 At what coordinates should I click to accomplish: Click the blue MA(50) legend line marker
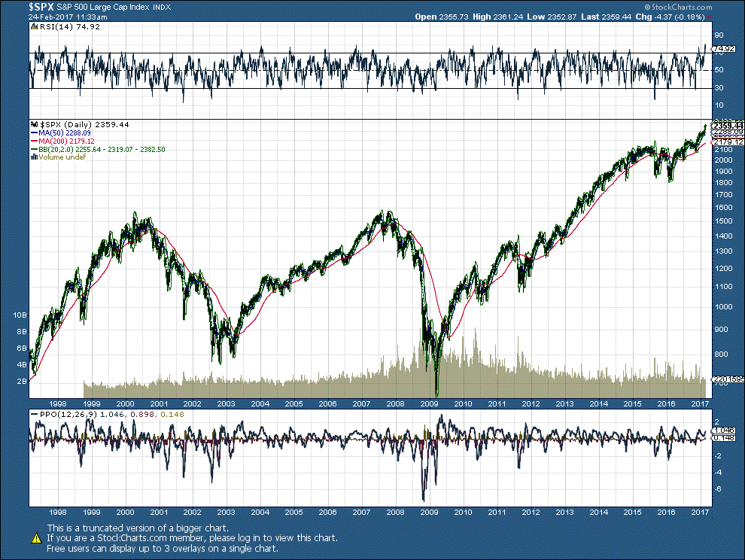click(x=34, y=133)
